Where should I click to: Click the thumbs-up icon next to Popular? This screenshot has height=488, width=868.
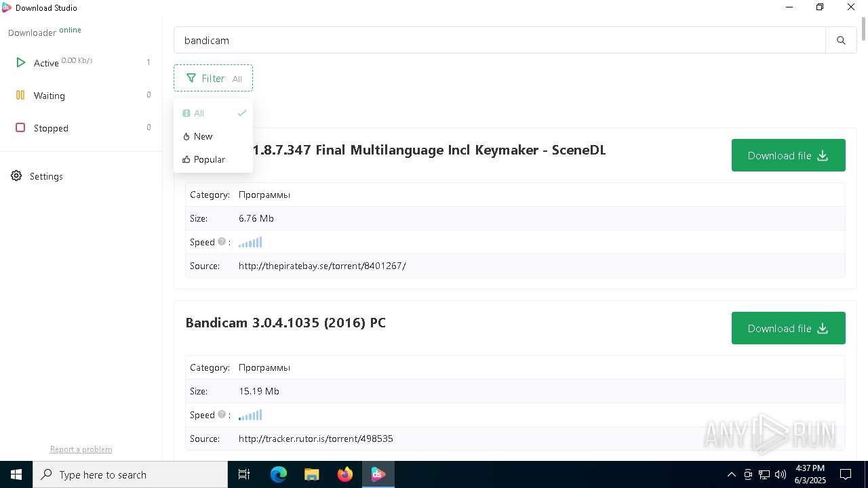coord(186,159)
